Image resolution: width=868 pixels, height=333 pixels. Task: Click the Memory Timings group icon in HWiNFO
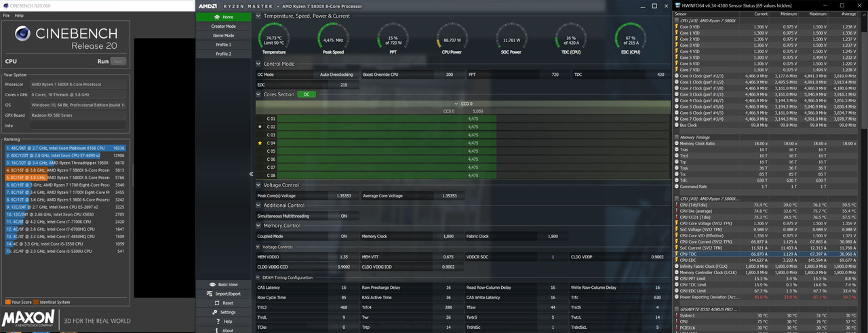[x=677, y=138]
